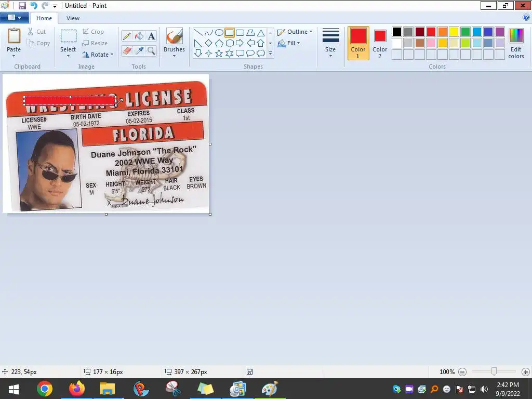Open the Paint Help icon
Viewport: 532px width, 399px height.
526,17
